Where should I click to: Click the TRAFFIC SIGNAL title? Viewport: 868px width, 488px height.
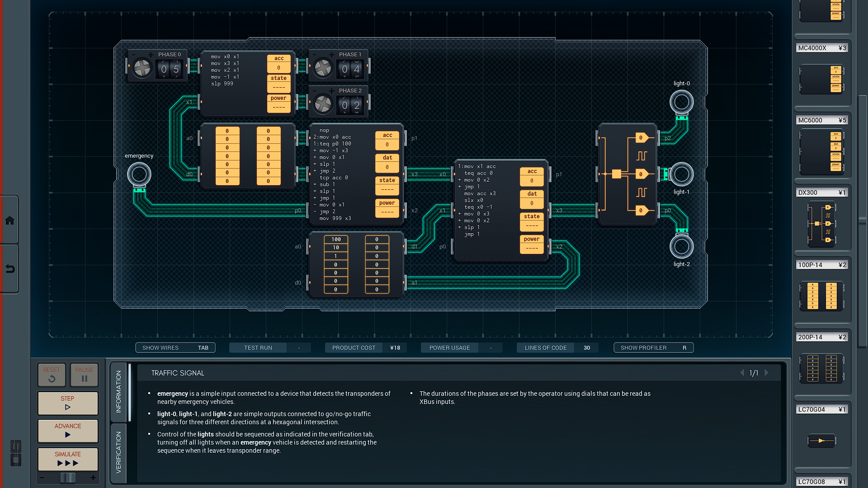coord(178,373)
